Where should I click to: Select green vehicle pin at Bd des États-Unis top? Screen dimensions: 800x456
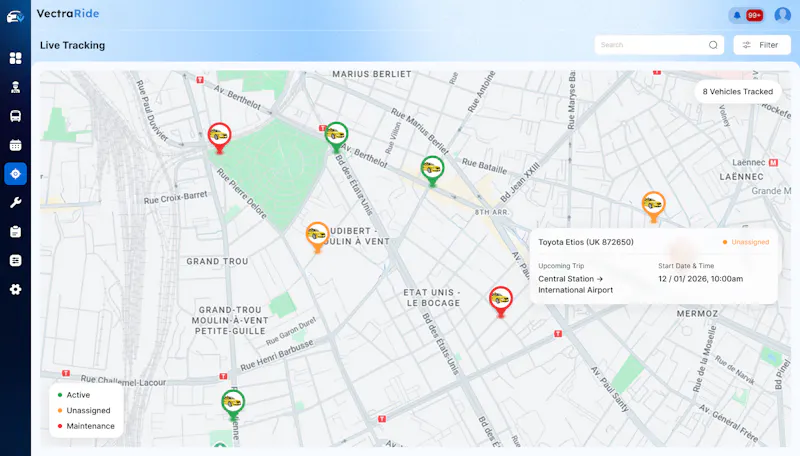point(336,137)
